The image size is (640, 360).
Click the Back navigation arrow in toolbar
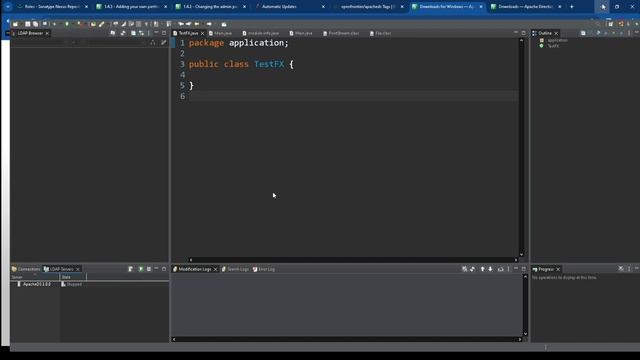click(x=197, y=24)
